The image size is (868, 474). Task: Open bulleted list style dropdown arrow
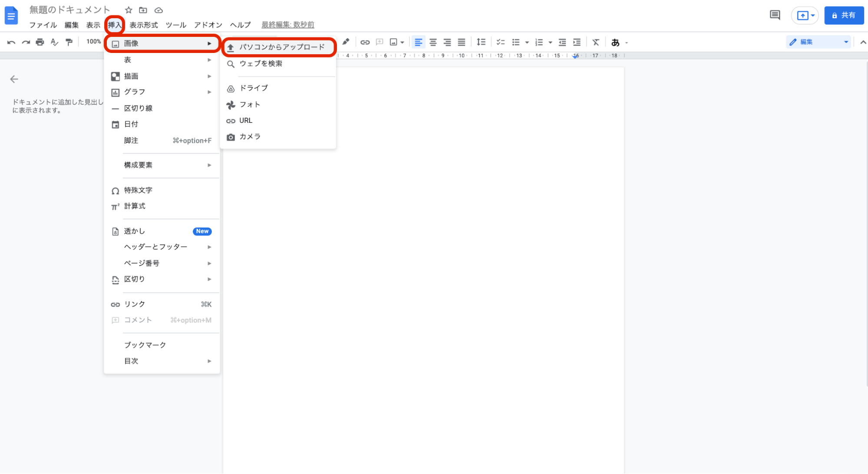527,43
